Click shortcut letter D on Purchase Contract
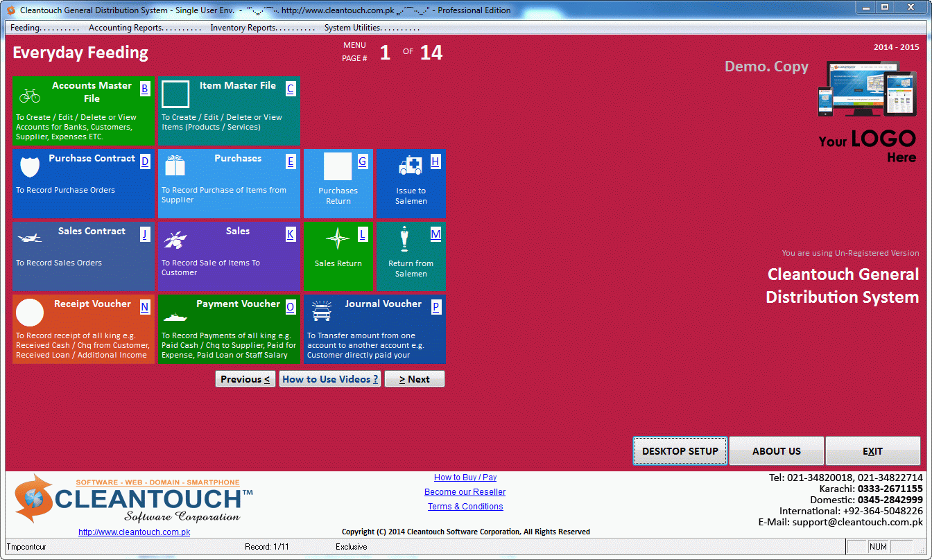The width and height of the screenshot is (932, 560). click(x=144, y=161)
